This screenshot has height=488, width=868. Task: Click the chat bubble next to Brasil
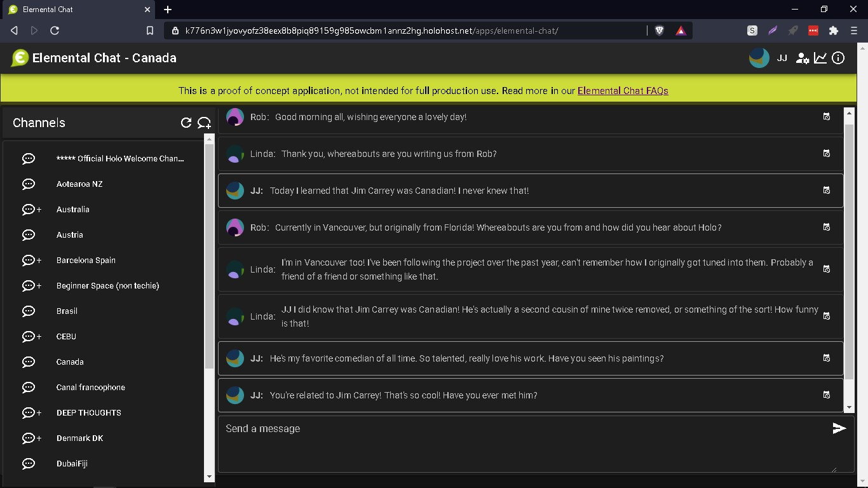[29, 311]
